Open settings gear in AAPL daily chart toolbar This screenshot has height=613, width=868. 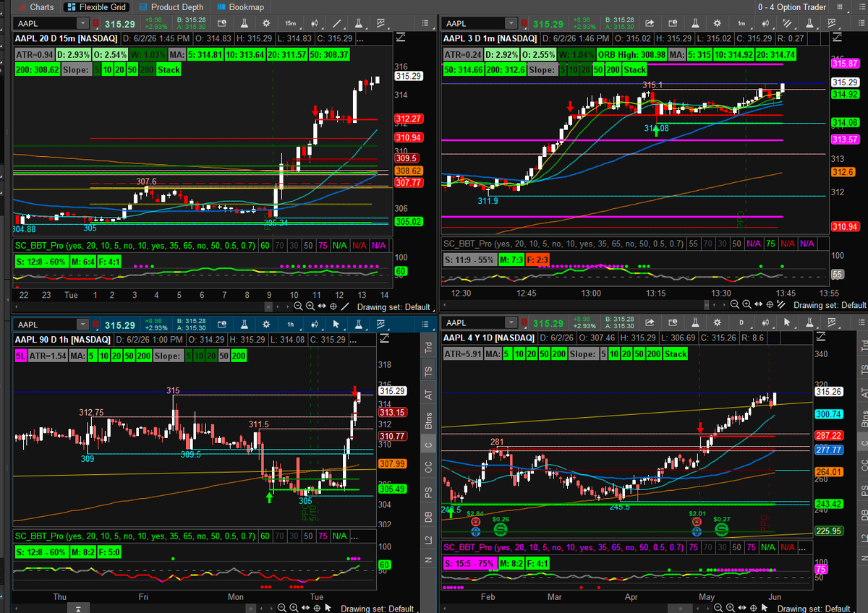point(718,322)
